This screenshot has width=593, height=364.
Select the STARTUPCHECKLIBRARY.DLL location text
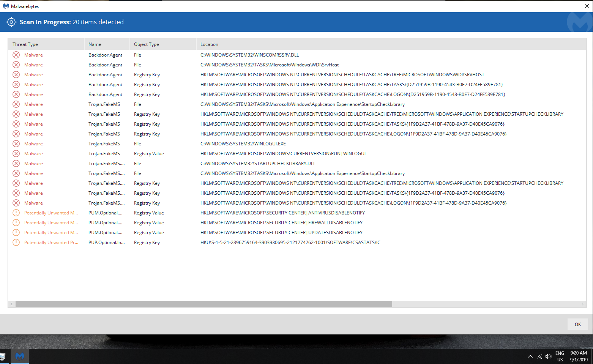coord(258,164)
